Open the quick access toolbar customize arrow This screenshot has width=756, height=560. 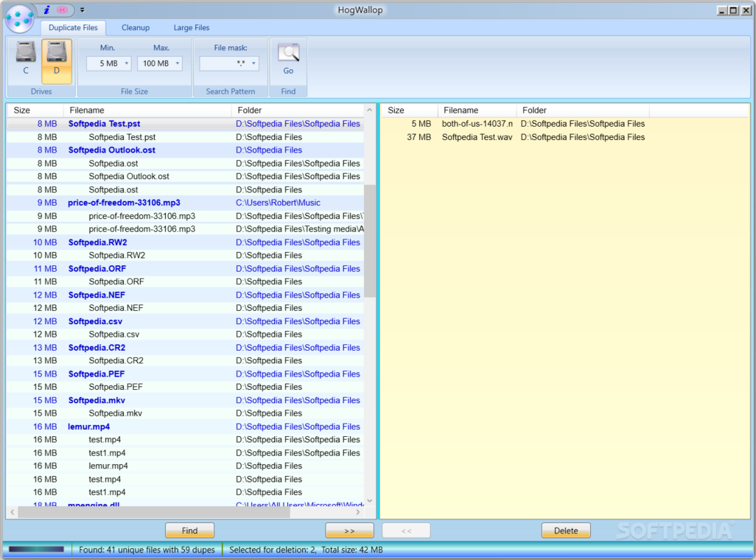[83, 10]
